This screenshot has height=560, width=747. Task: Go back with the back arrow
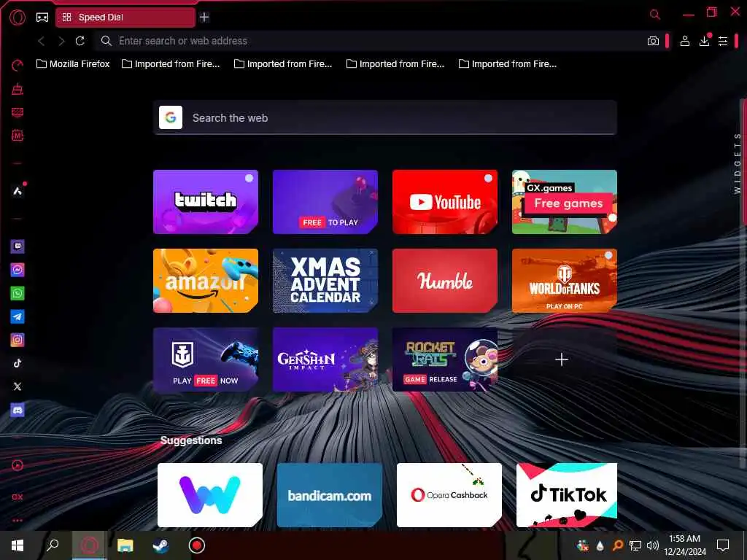click(x=42, y=42)
